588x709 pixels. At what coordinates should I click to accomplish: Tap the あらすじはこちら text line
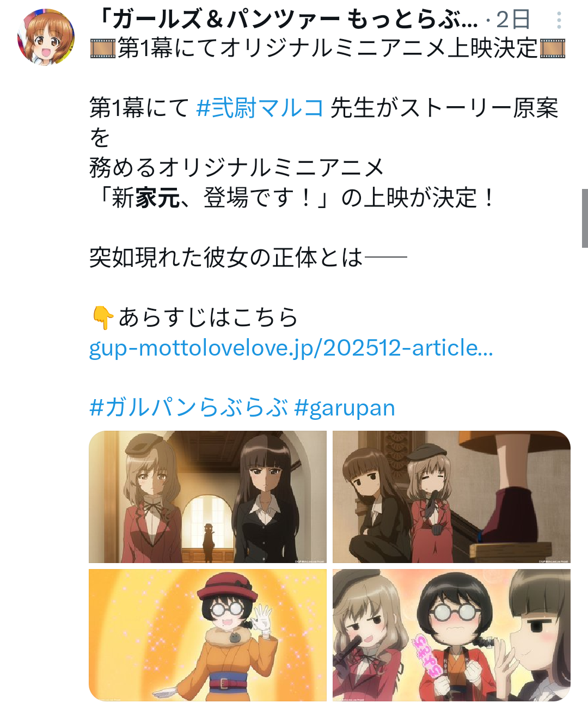pos(208,317)
